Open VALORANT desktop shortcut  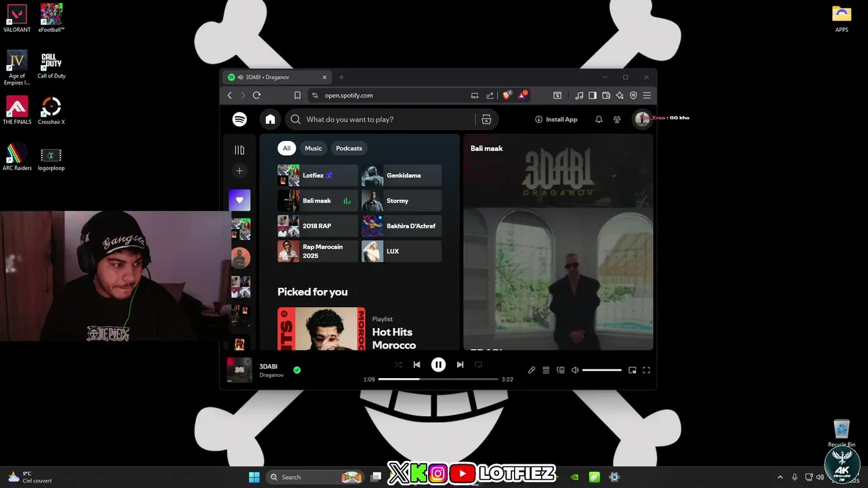click(x=17, y=18)
